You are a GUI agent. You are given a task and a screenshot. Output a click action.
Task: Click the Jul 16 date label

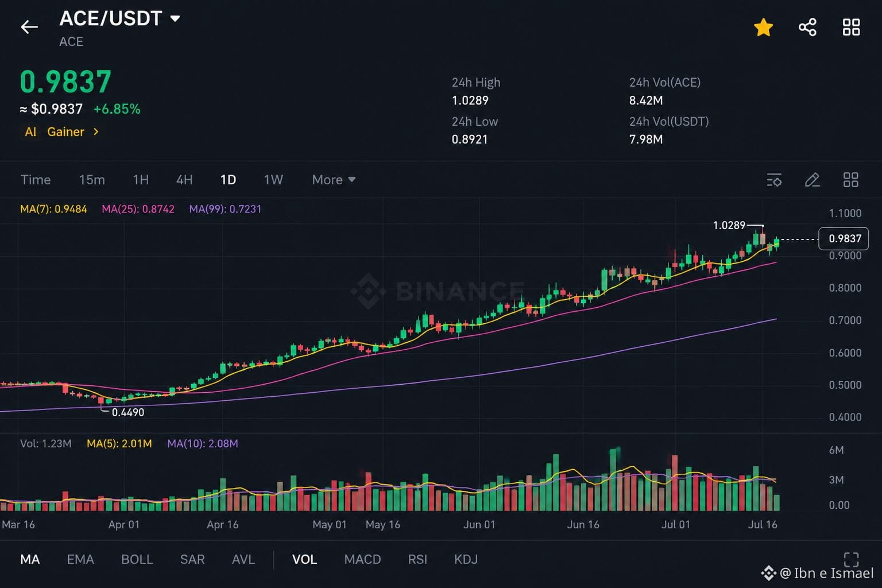(x=763, y=524)
